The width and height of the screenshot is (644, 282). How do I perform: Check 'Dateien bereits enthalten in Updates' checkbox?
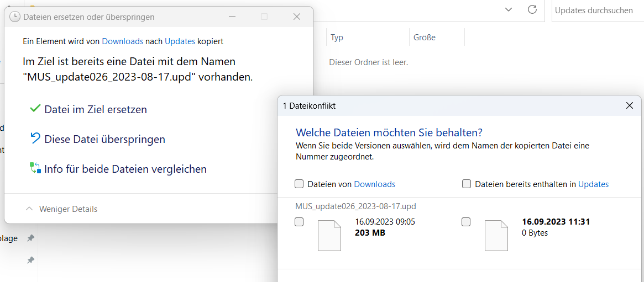click(466, 184)
